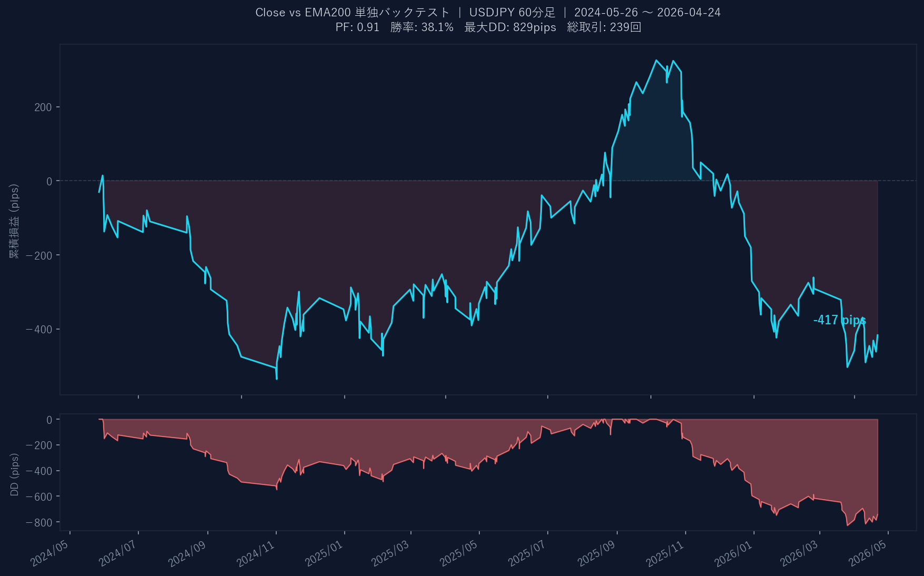This screenshot has height=576, width=924.
Task: Click the '総取引: 239回' statistic
Action: coord(604,27)
